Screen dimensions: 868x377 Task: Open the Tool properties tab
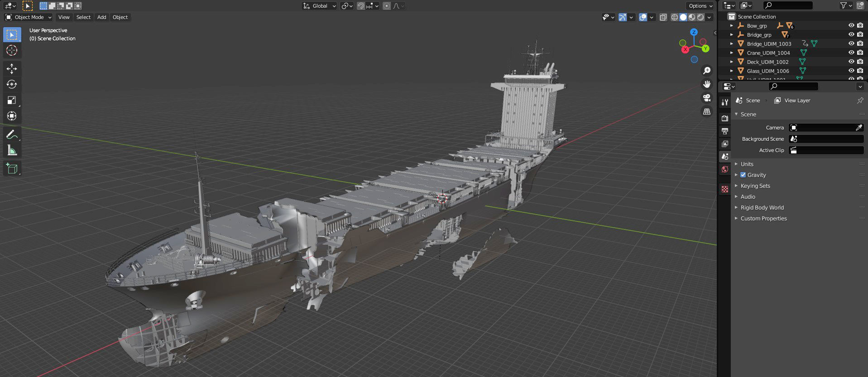point(725,102)
